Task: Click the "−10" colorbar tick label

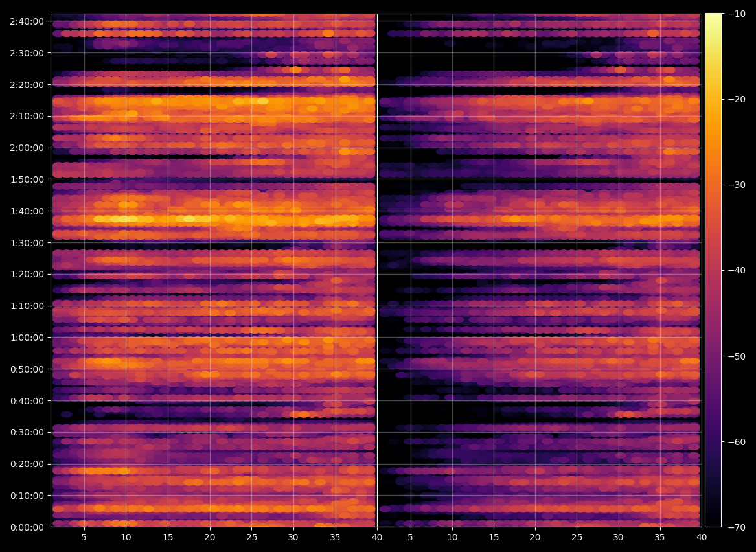Action: [x=736, y=14]
